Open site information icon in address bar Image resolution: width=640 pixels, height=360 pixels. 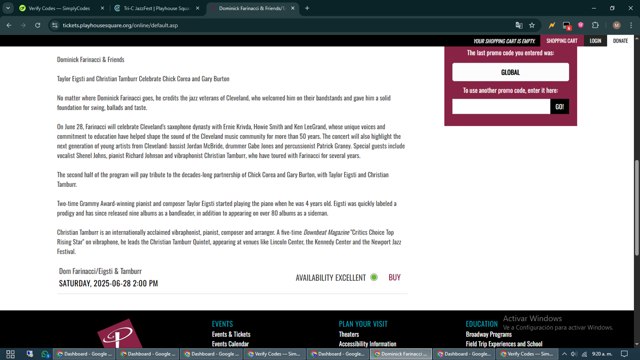tap(54, 25)
